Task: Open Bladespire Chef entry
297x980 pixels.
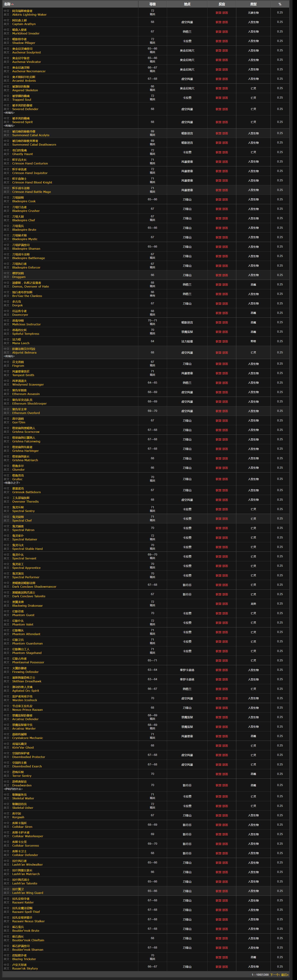Action: pos(24,220)
